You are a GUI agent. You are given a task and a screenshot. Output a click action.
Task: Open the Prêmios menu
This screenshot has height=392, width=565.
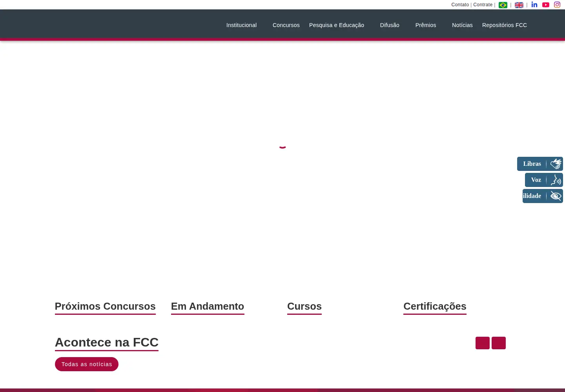pyautogui.click(x=426, y=25)
